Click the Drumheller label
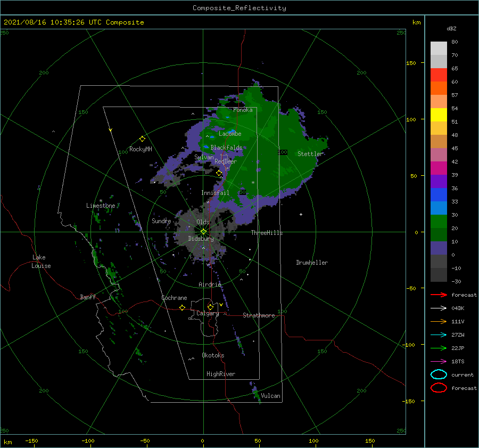This screenshot has width=479, height=448. coord(312,263)
